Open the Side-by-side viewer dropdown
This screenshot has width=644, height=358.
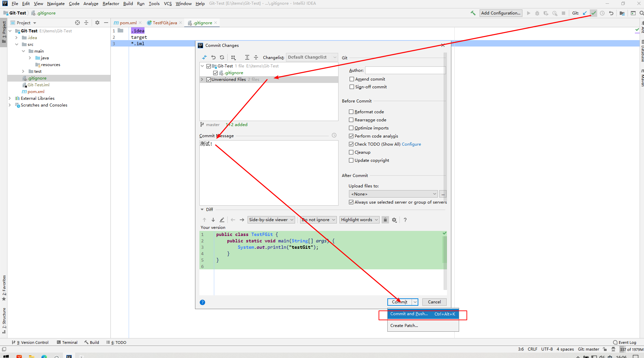tap(271, 220)
